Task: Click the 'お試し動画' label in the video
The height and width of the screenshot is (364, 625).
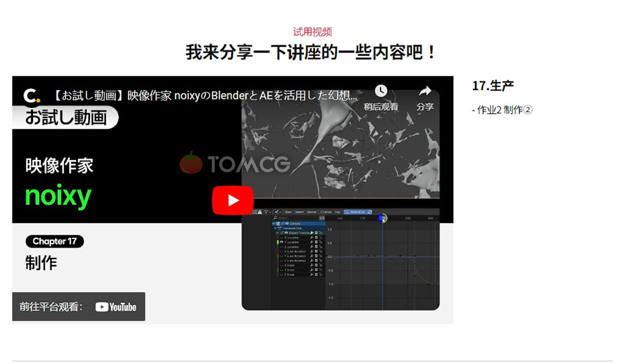Action: 66,118
